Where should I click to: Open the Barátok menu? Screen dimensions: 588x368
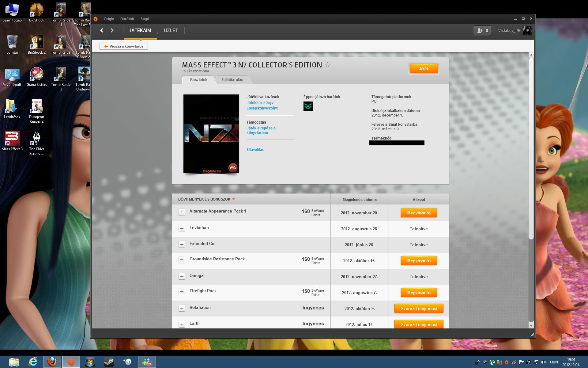click(x=127, y=19)
